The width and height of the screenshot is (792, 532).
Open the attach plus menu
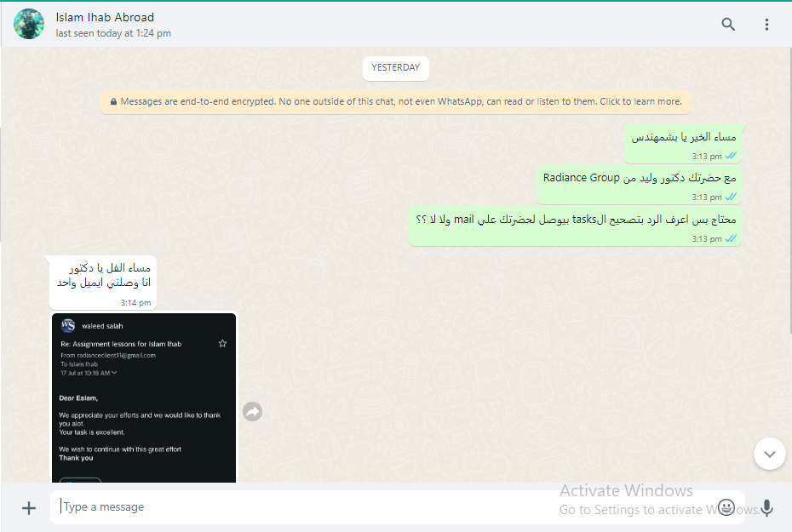coord(29,508)
